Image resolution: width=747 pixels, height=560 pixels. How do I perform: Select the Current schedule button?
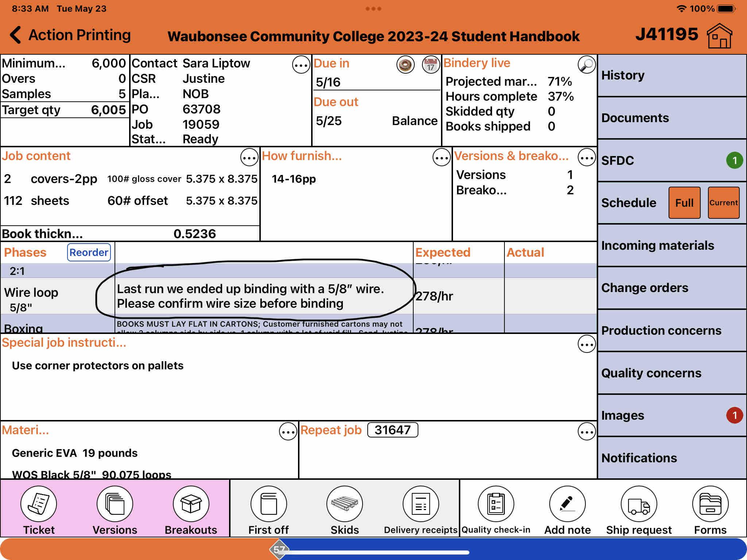coord(723,203)
